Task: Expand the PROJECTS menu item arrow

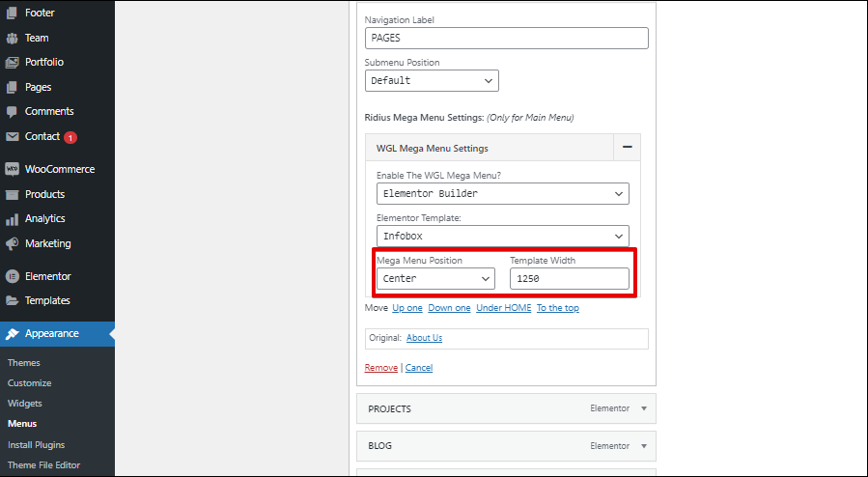Action: 644,408
